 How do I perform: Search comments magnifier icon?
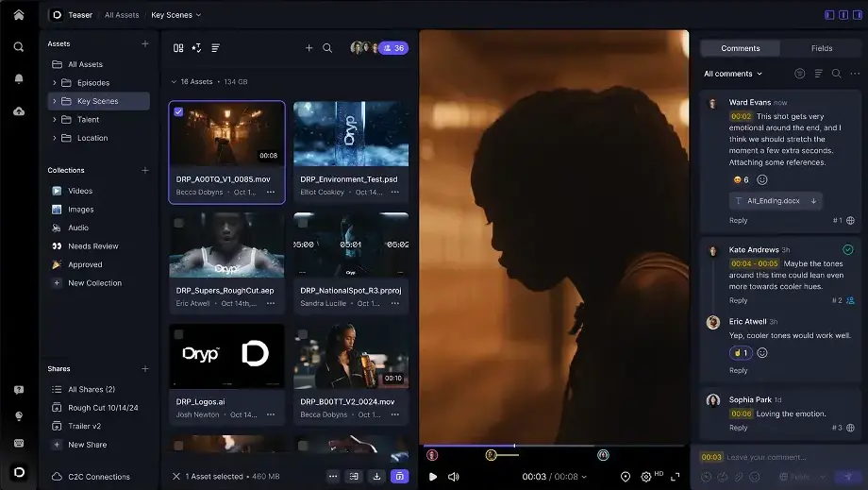pos(837,74)
